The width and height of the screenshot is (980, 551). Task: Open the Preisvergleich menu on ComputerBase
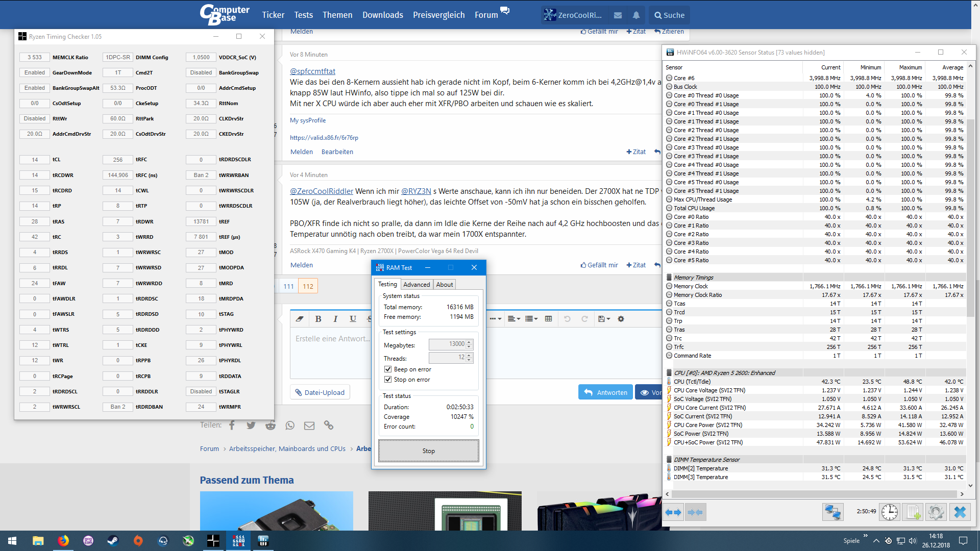click(x=438, y=15)
